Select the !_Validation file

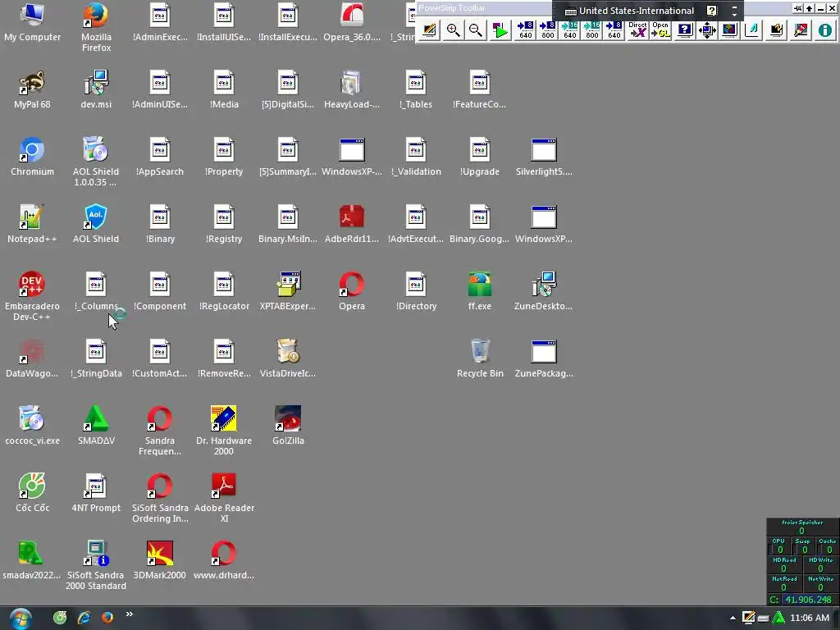[416, 157]
